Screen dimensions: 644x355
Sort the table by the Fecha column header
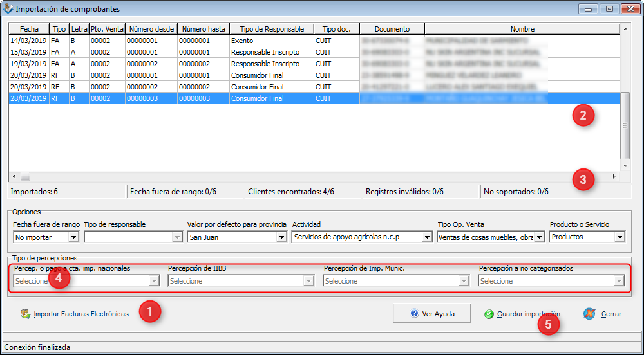29,29
